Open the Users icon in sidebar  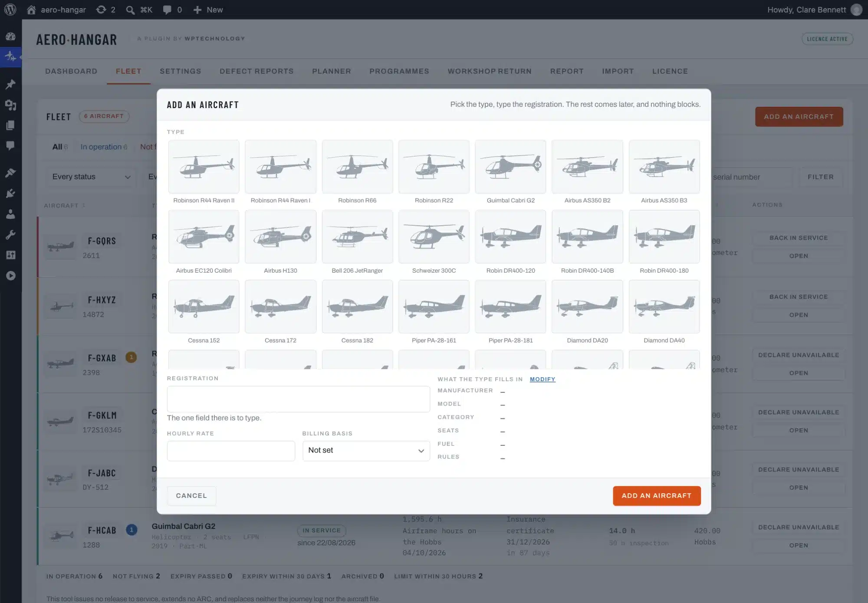pyautogui.click(x=10, y=214)
